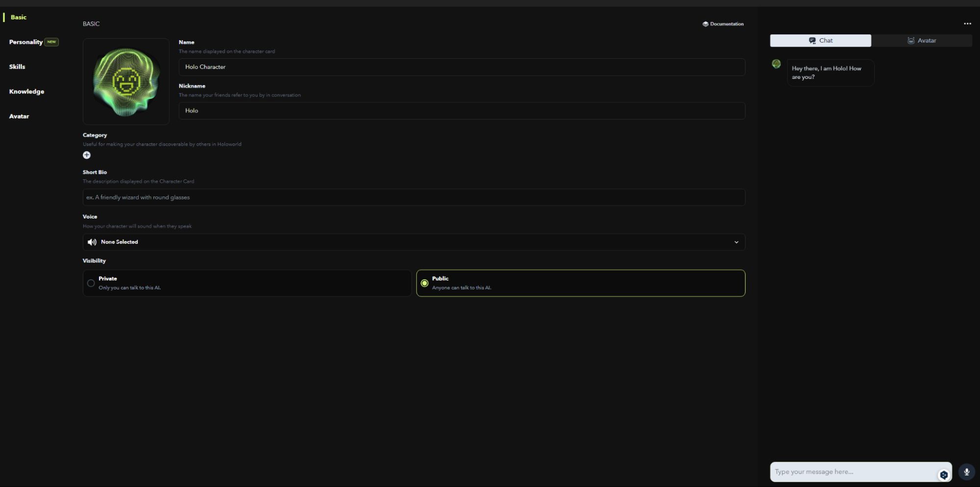Click the Documentation book icon
The height and width of the screenshot is (487, 980).
(x=705, y=24)
